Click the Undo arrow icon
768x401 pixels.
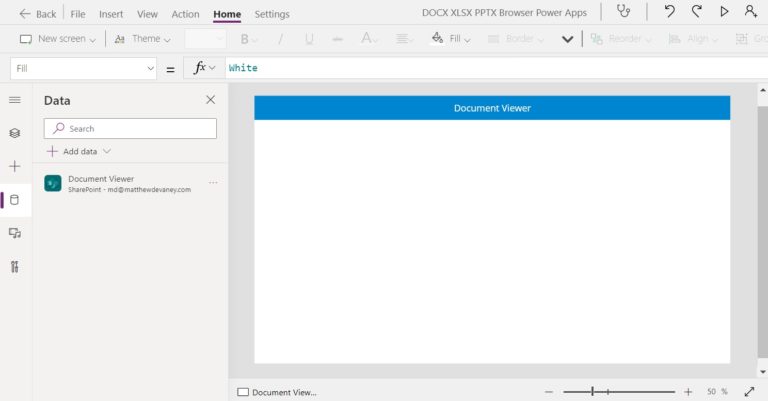click(x=669, y=12)
